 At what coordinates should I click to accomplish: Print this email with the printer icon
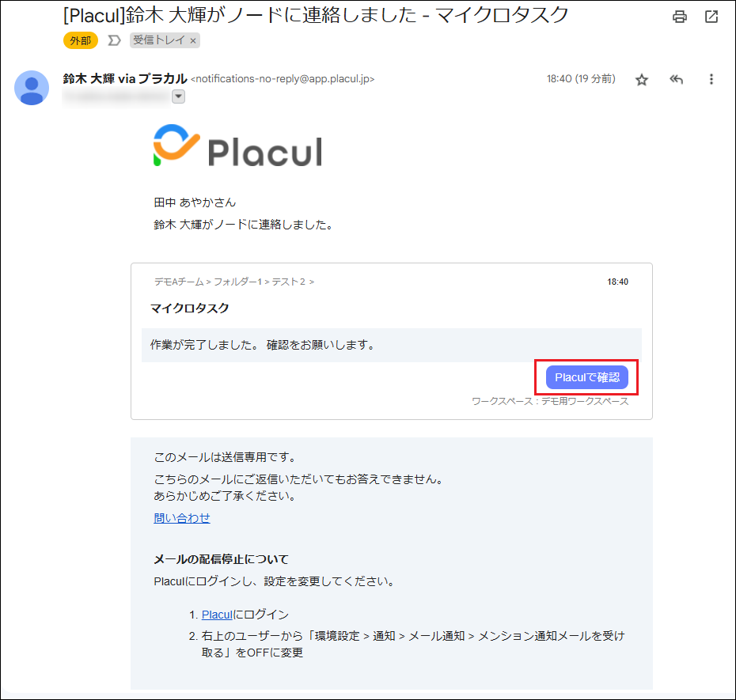tap(679, 17)
